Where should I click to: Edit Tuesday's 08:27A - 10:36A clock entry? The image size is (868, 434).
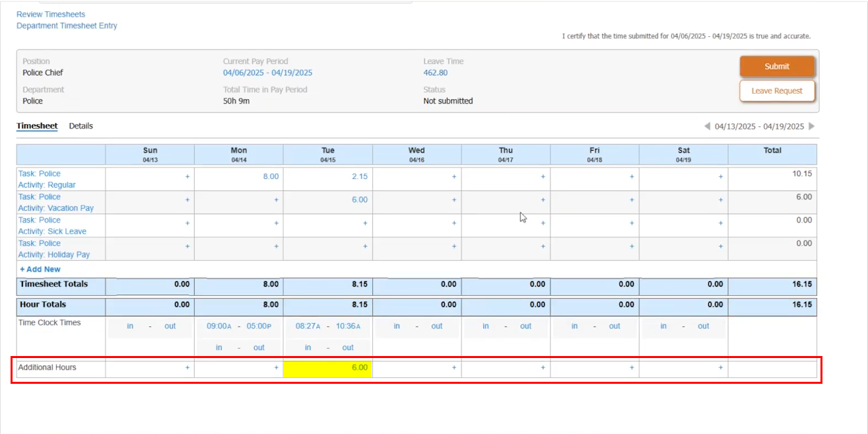point(327,326)
